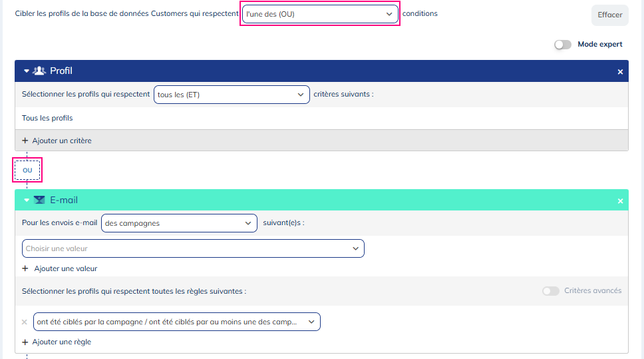Open the 'l'une des (OU)' conditions dropdown
This screenshot has height=359, width=644.
319,14
